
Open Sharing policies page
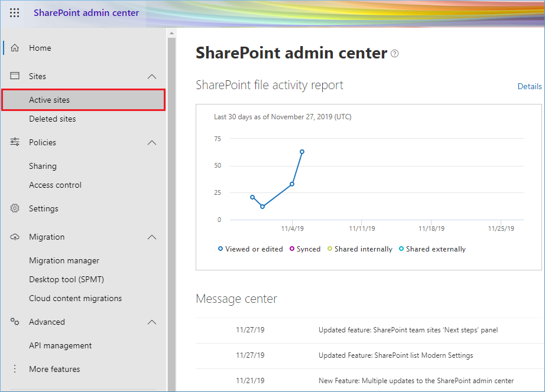43,166
